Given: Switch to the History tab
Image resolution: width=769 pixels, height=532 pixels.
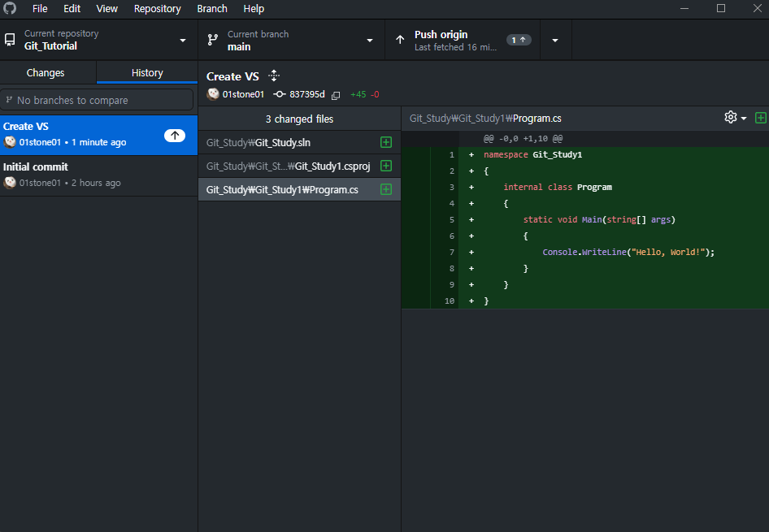Looking at the screenshot, I should pos(147,72).
